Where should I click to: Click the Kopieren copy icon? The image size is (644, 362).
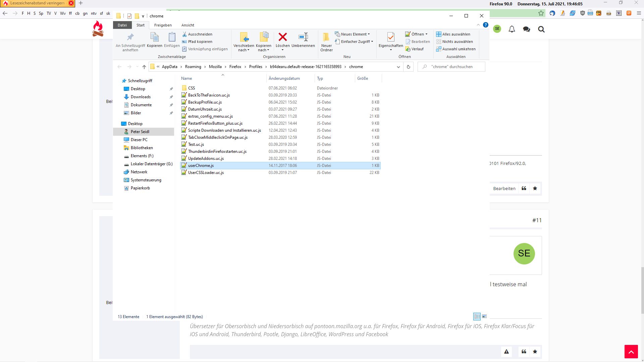(154, 37)
